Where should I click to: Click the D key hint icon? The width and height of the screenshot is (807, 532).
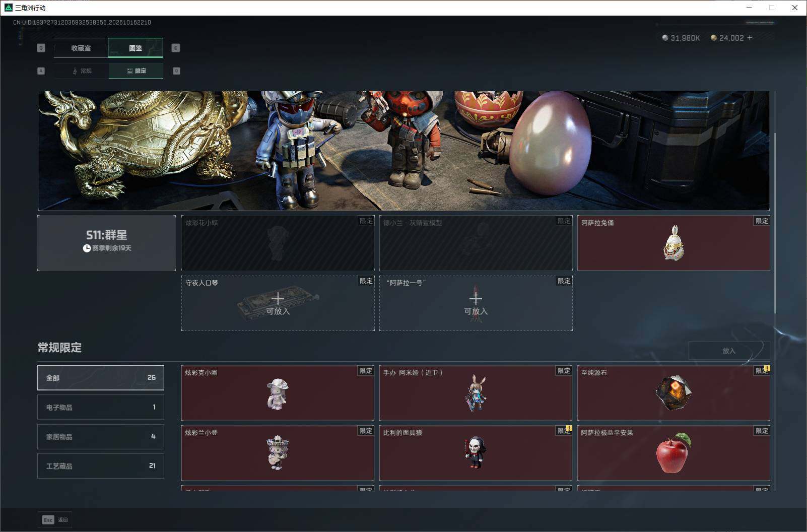[176, 71]
